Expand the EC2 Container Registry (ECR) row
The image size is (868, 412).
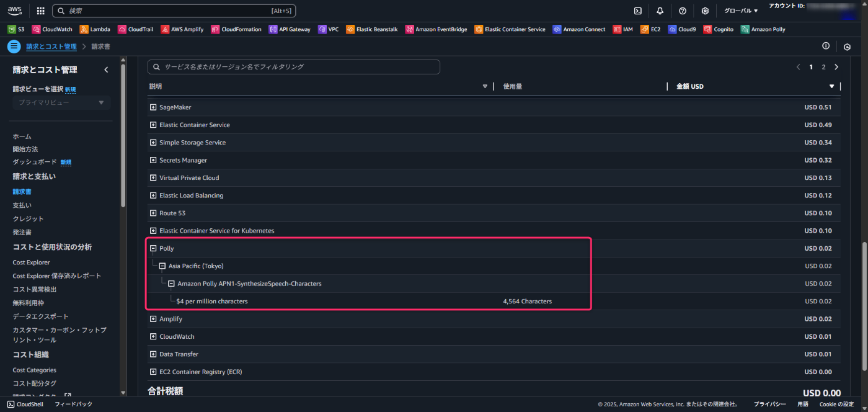tap(153, 372)
